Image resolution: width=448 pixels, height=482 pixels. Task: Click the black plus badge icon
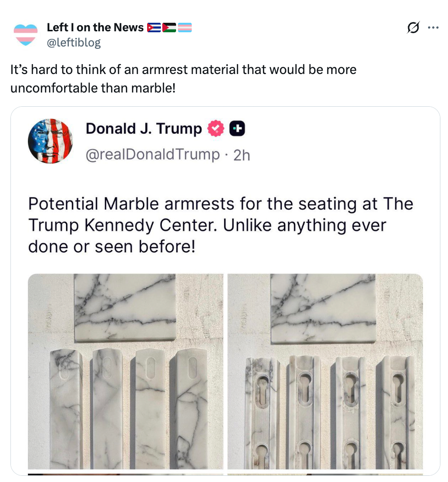click(x=237, y=129)
